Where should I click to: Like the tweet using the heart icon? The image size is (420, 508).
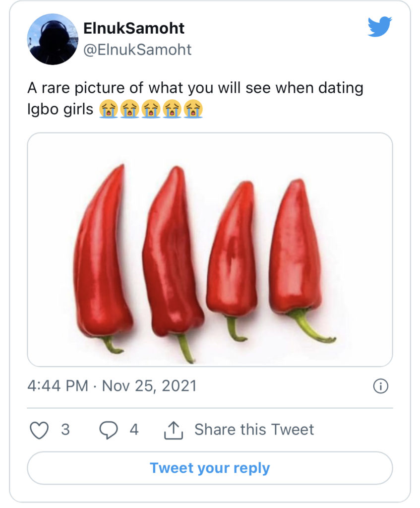[x=39, y=430]
